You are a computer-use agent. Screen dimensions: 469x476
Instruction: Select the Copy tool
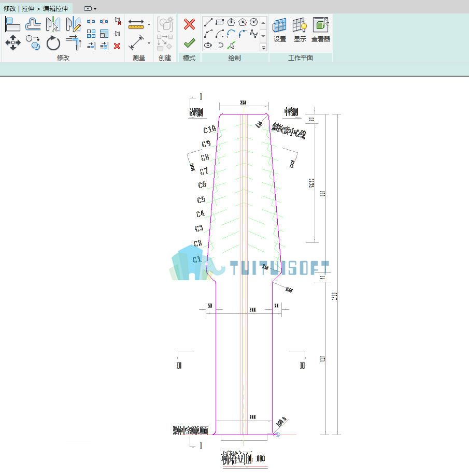[33, 42]
